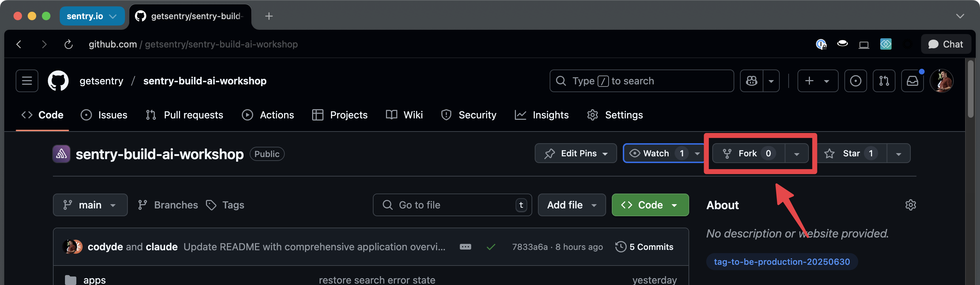Click the tag-to-be-production-20250630 topic
The height and width of the screenshot is (285, 980).
[x=782, y=262]
